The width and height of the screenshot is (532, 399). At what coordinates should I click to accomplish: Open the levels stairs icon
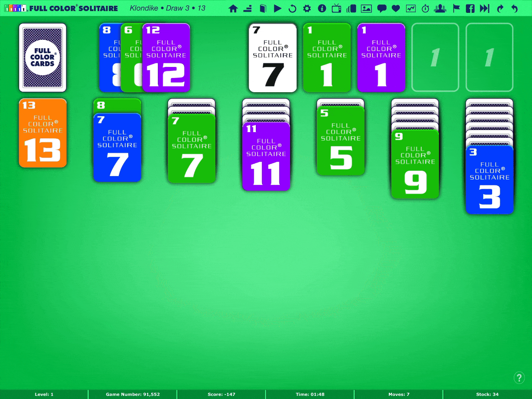pyautogui.click(x=248, y=8)
